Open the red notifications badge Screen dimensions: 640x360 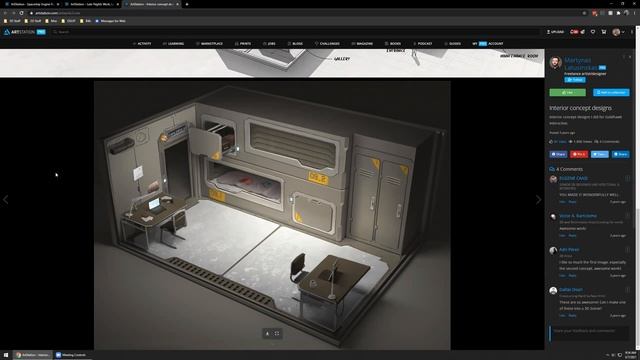575,32
